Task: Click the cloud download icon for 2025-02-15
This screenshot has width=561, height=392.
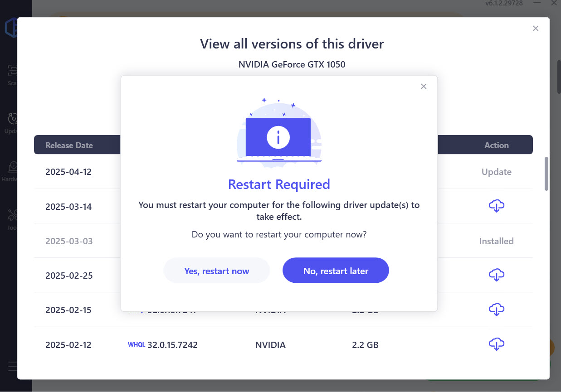Action: [x=496, y=310]
